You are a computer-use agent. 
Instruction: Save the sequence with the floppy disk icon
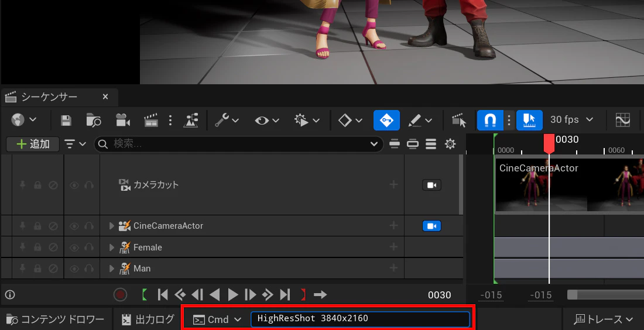coord(66,121)
